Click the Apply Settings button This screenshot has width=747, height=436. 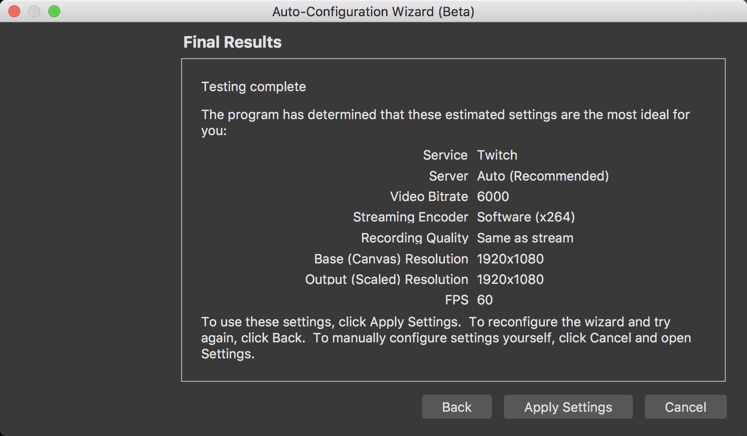(568, 407)
